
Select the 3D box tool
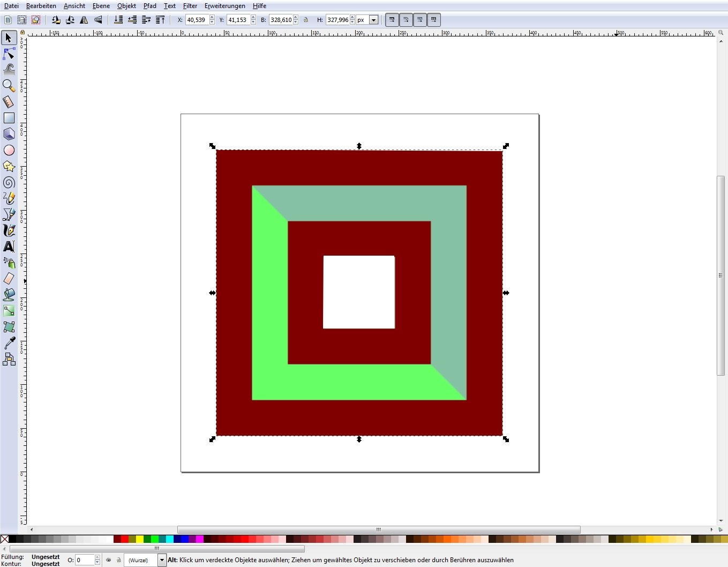pos(9,134)
